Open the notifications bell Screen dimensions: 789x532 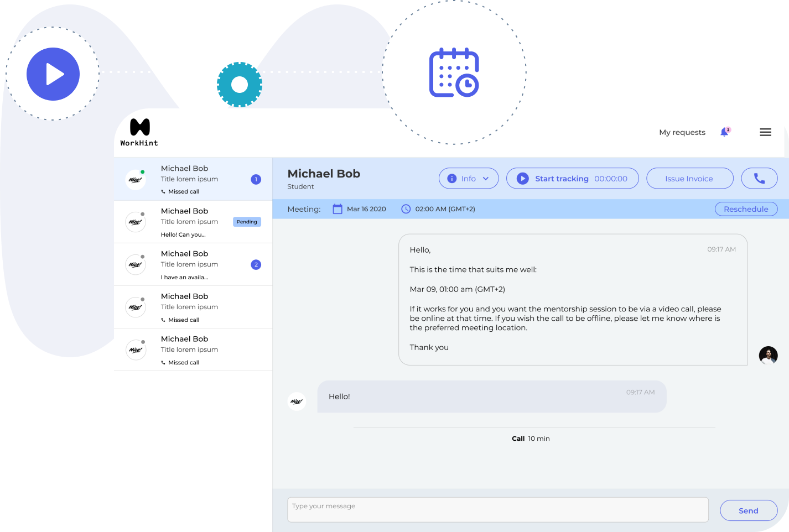pyautogui.click(x=724, y=132)
